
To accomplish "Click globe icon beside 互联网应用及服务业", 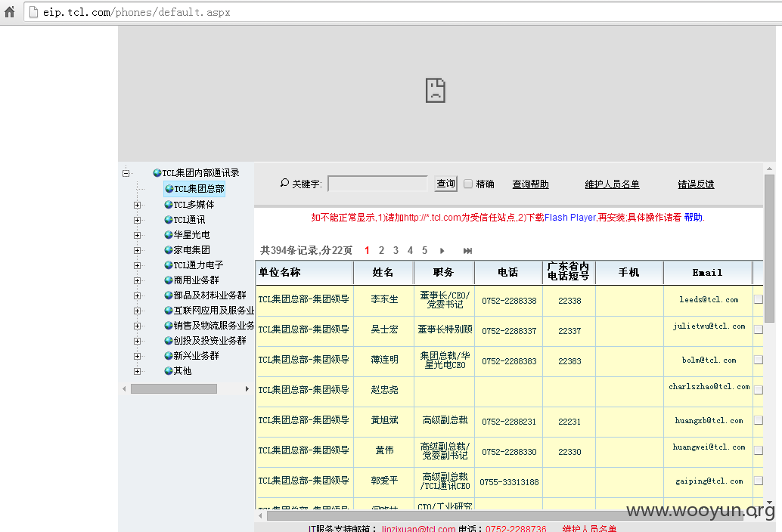I will (169, 311).
